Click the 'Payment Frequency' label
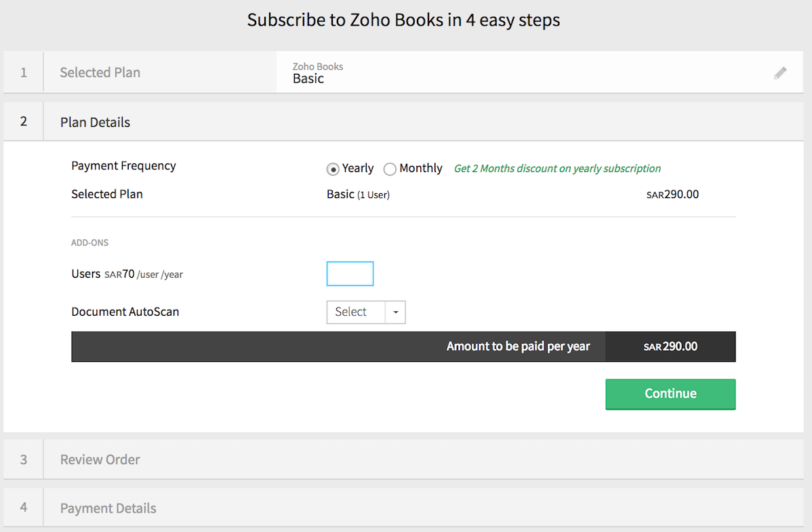Viewport: 812px width, 532px height. pos(124,166)
